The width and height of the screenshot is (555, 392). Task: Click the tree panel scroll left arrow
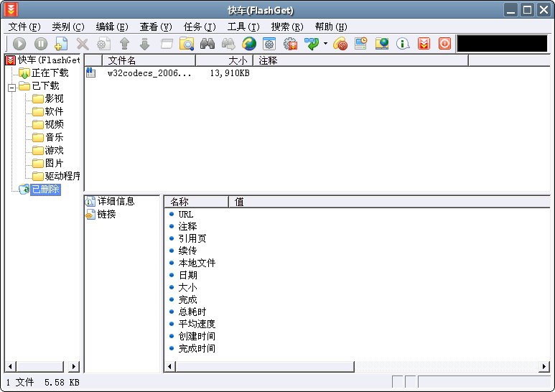point(10,367)
